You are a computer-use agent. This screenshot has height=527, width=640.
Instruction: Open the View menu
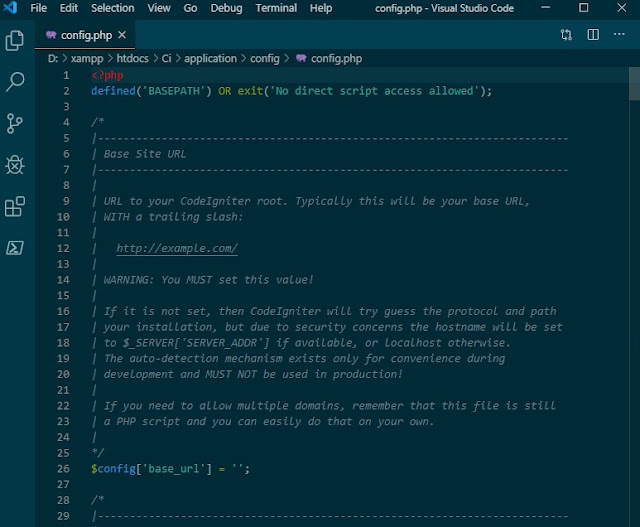tap(159, 8)
